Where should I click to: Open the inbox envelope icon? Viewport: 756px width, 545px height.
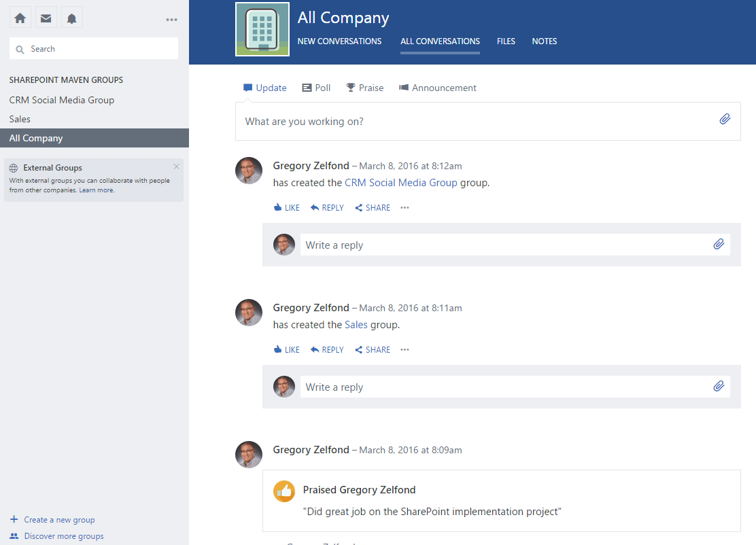click(46, 18)
